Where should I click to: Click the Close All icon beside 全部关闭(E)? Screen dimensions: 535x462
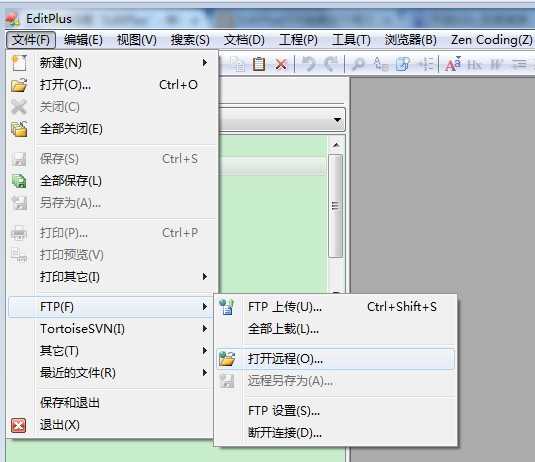coord(19,129)
